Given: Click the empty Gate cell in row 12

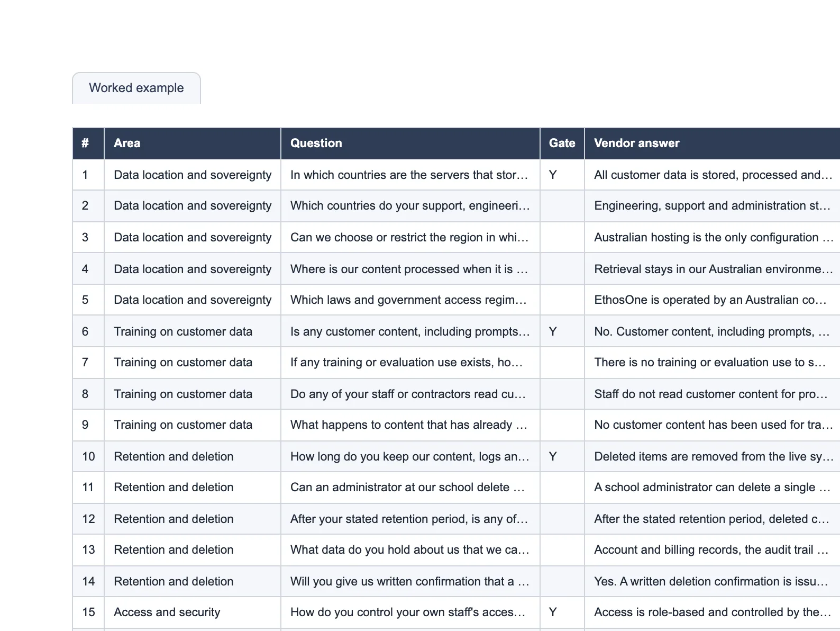Looking at the screenshot, I should (x=562, y=519).
